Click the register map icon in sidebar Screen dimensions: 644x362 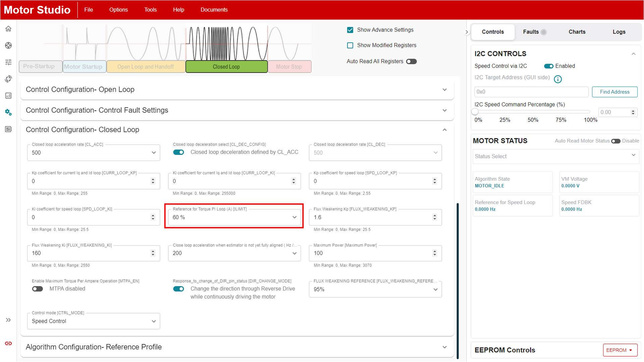(x=8, y=129)
